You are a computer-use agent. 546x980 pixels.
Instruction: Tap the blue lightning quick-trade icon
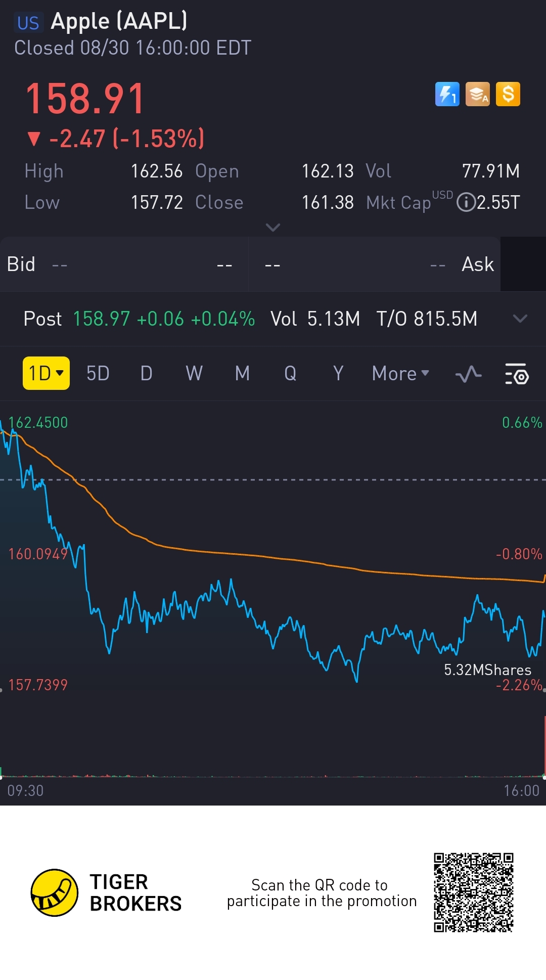(447, 94)
